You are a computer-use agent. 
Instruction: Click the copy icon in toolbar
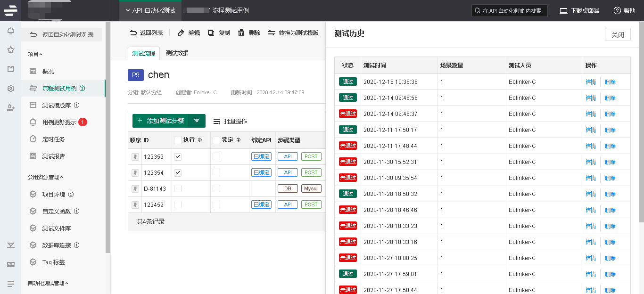(x=211, y=33)
